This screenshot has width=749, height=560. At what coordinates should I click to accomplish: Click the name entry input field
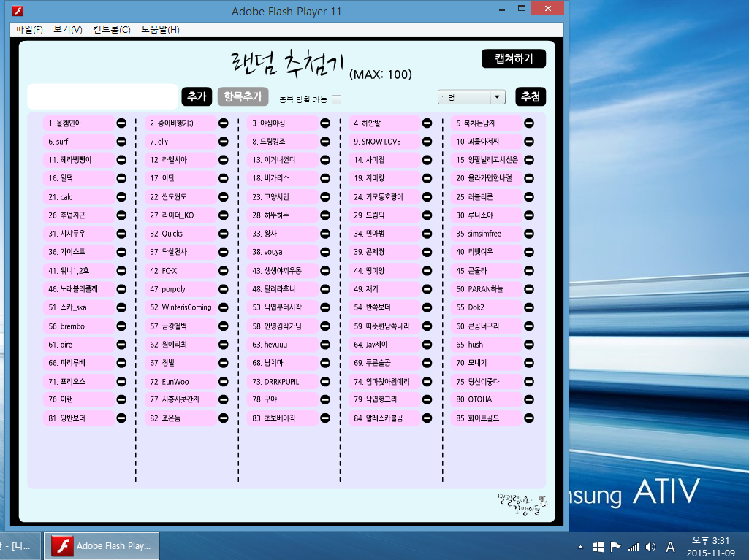(x=103, y=96)
